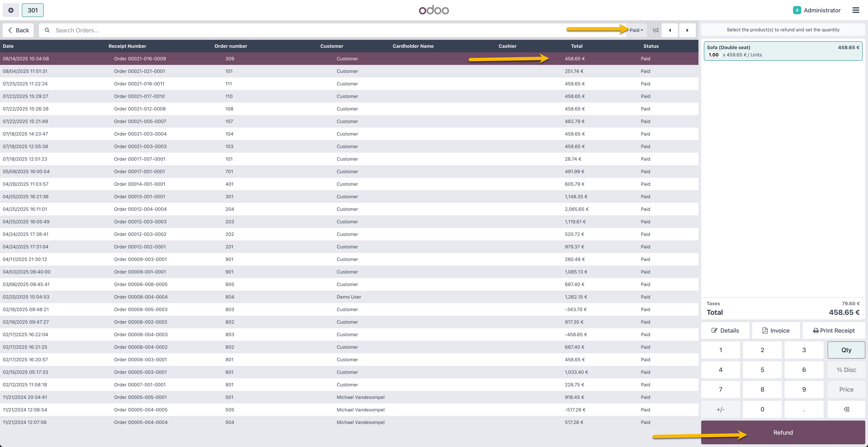868x447 pixels.
Task: Select order row 00021-021-0001
Action: click(x=140, y=71)
